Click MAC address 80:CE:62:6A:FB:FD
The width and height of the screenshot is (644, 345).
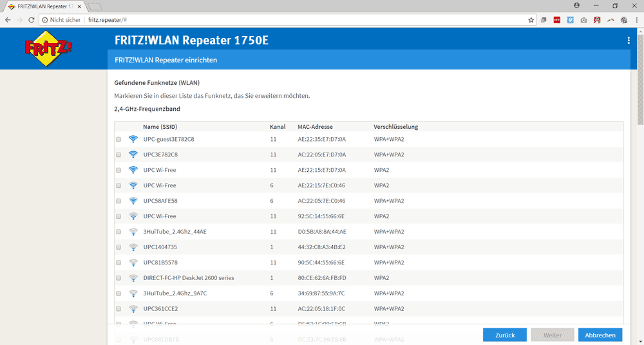(x=322, y=277)
